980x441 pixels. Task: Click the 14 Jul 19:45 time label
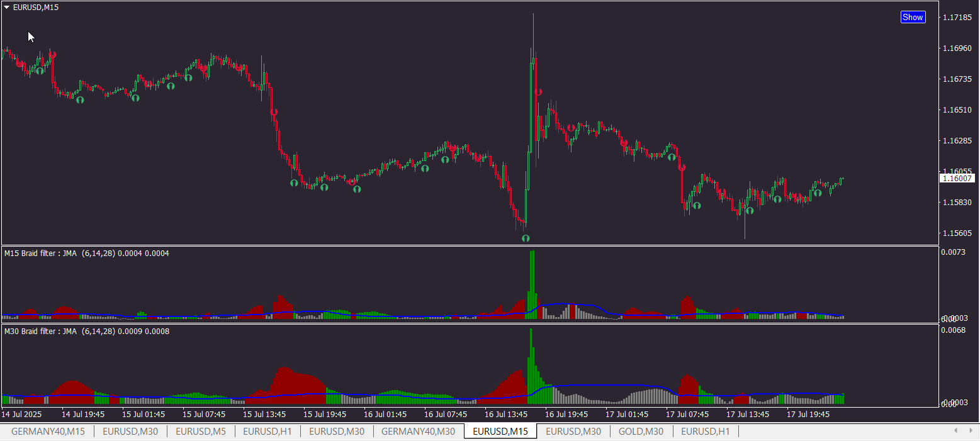click(x=83, y=415)
